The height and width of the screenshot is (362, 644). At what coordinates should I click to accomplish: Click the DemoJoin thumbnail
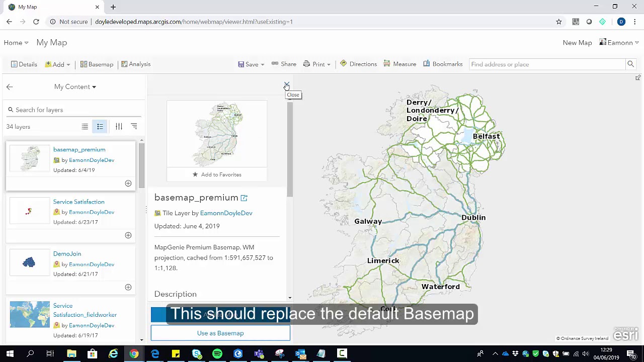29,262
